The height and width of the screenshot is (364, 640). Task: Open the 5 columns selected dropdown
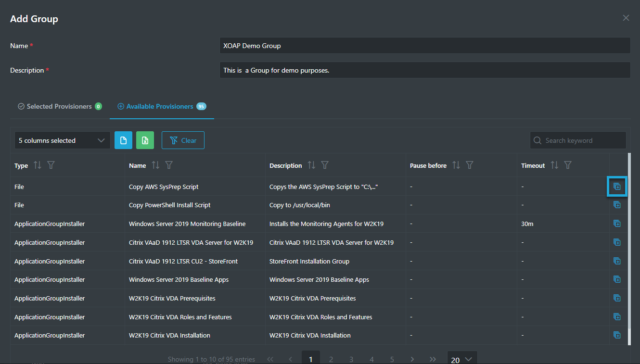63,140
